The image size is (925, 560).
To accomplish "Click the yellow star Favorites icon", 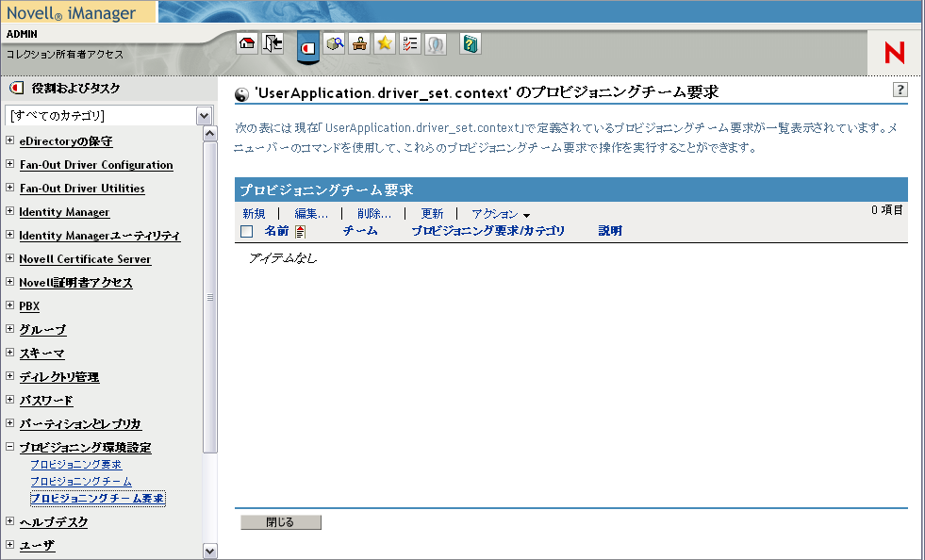I will point(385,43).
